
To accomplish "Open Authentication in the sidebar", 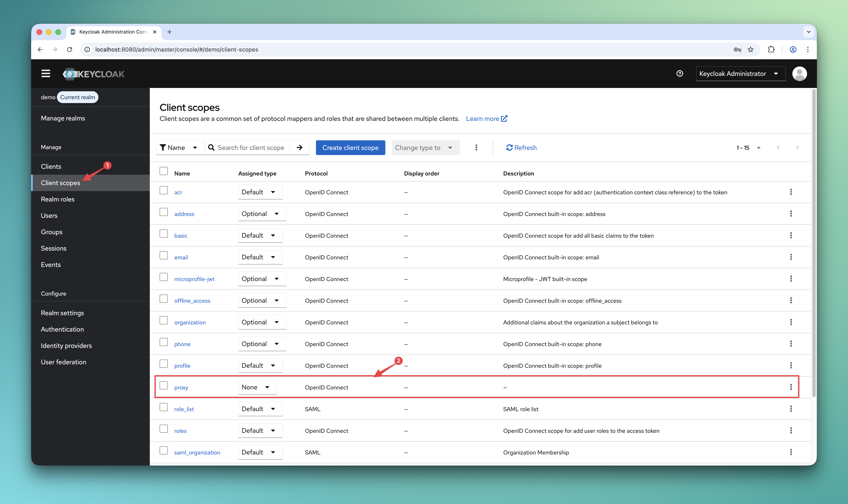I will coord(91,330).
